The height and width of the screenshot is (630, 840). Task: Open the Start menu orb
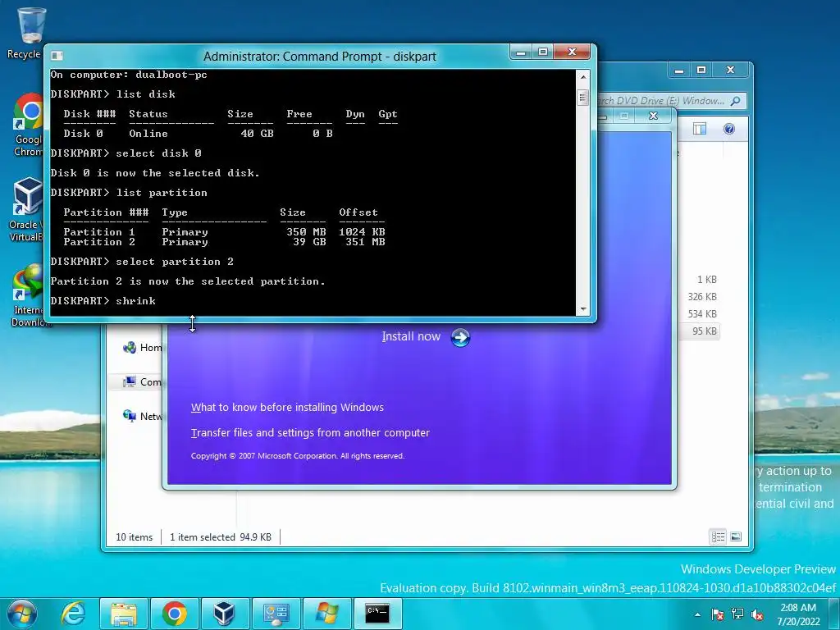[21, 614]
